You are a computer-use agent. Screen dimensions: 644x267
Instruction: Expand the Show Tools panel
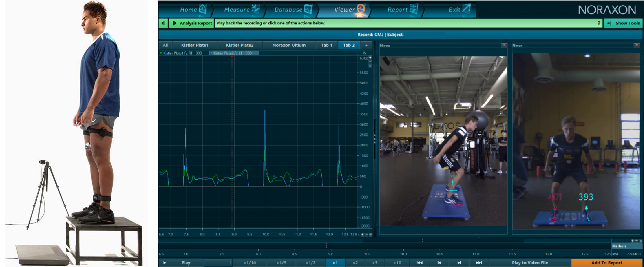[624, 23]
